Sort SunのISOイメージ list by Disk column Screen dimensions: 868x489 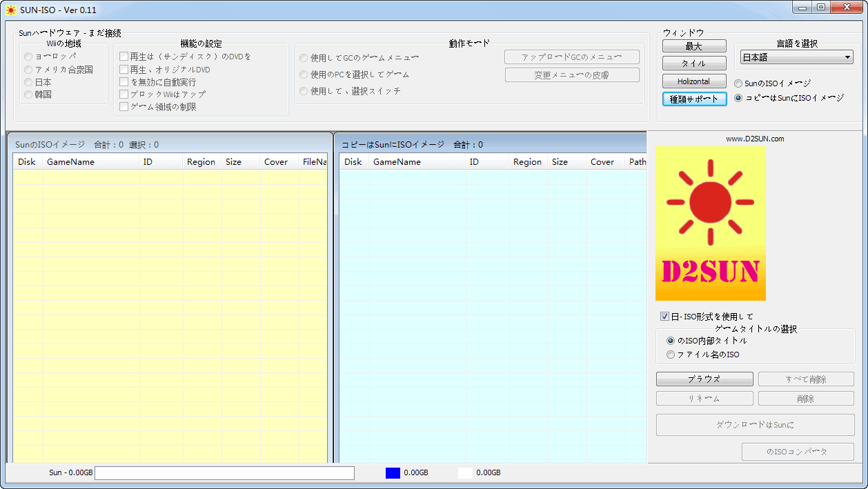pyautogui.click(x=28, y=162)
